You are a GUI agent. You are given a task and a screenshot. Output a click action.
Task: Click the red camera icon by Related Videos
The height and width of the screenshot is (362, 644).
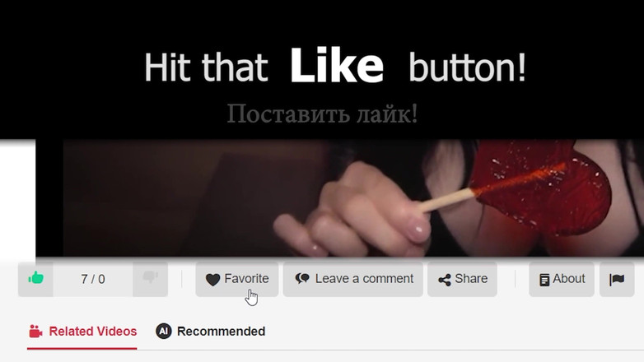tap(35, 332)
